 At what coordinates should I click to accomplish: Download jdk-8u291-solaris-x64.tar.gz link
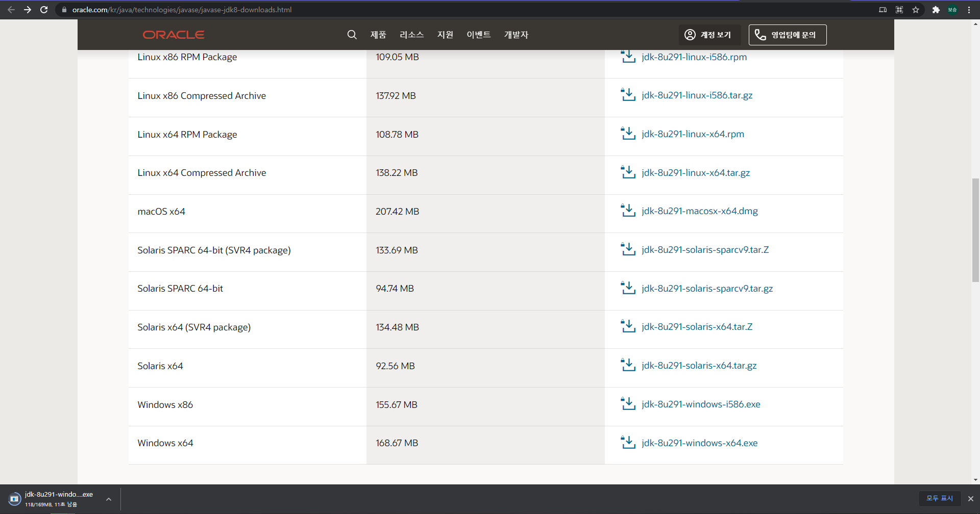699,366
